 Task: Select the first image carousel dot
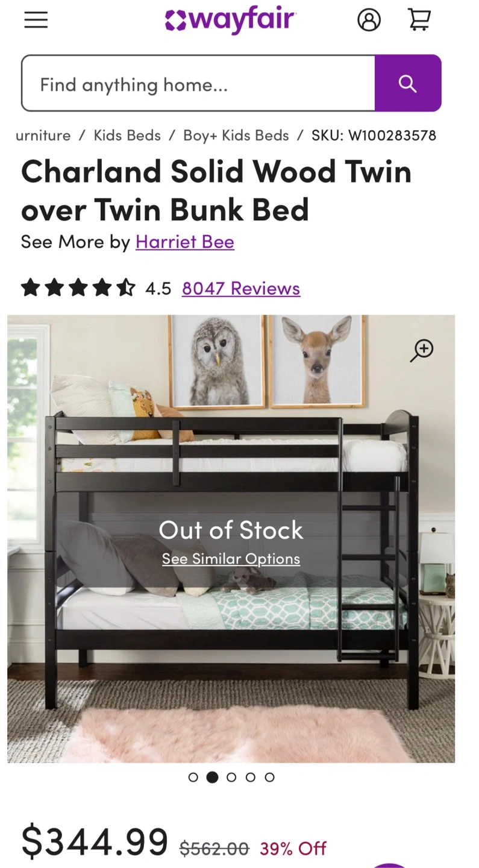[x=193, y=778]
